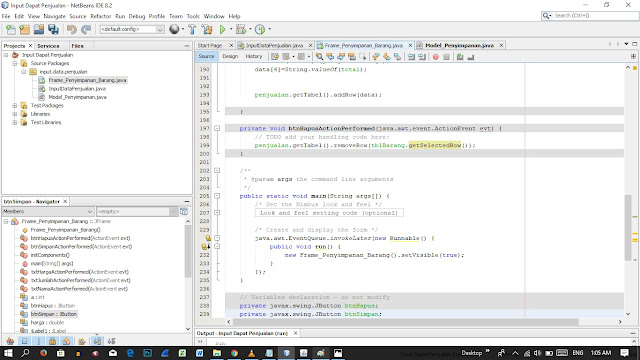Viewport: 640px width, 360px height.
Task: Toggle Show Static Members in Navigator
Action: tap(38, 341)
